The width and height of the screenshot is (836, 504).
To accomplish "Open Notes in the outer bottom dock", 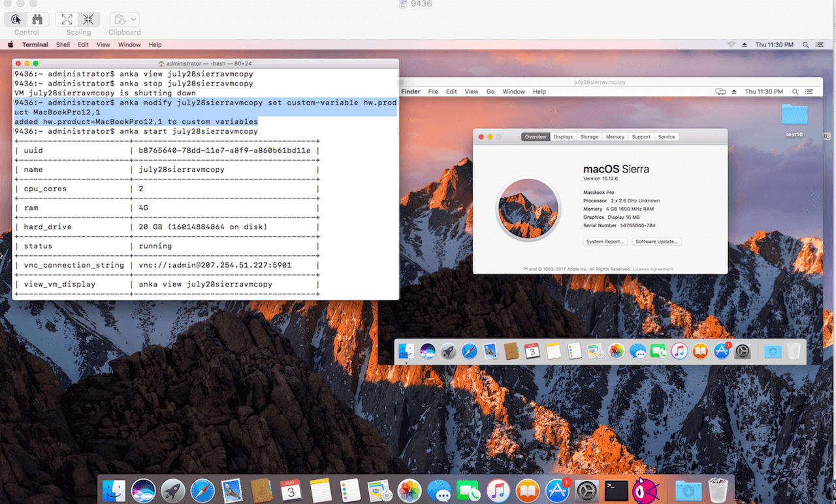I will click(321, 490).
